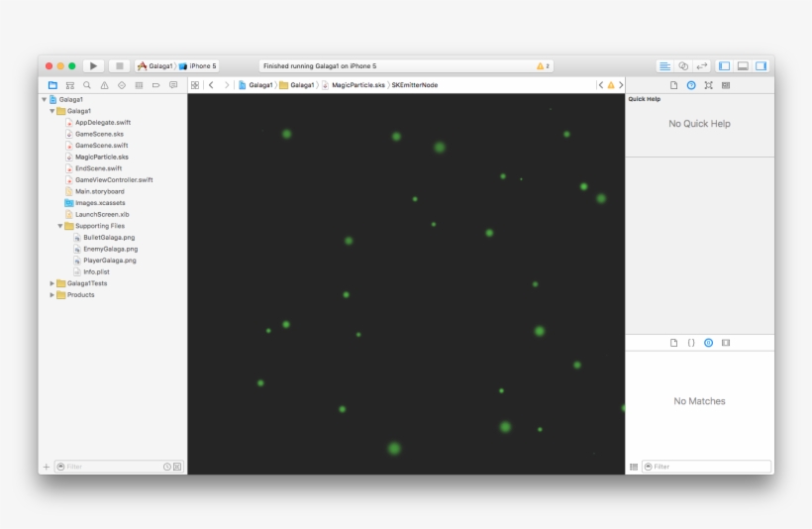Open the Quick Help inspector icon

click(691, 85)
